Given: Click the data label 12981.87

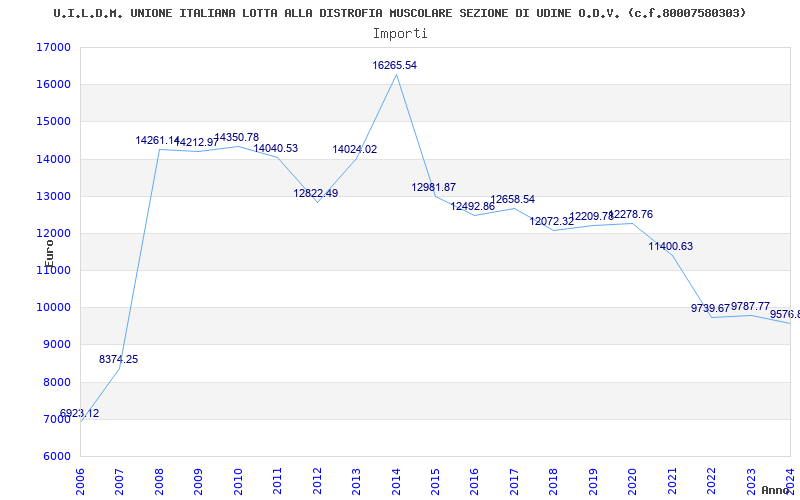Looking at the screenshot, I should [434, 187].
